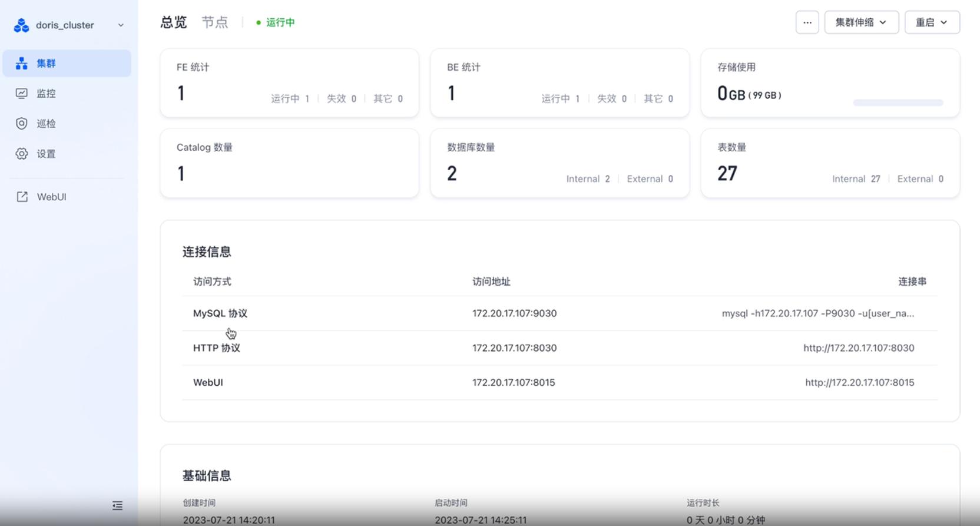The width and height of the screenshot is (980, 526).
Task: Click the 访问方式 column header
Action: click(212, 282)
